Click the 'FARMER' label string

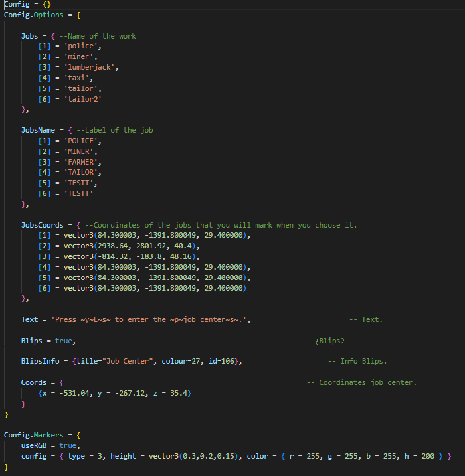point(81,163)
